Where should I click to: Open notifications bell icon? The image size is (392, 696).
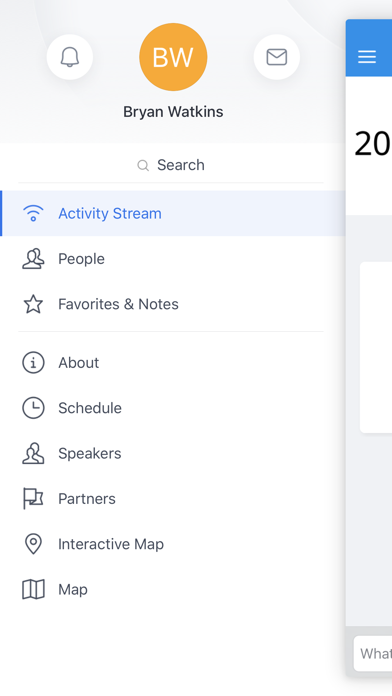(70, 57)
